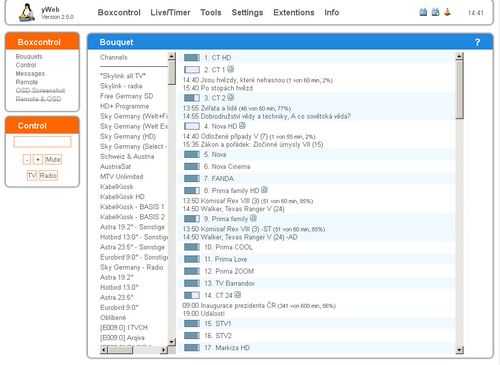Click the bar icon before 1. CT HD
500x365 pixels.
click(x=192, y=58)
